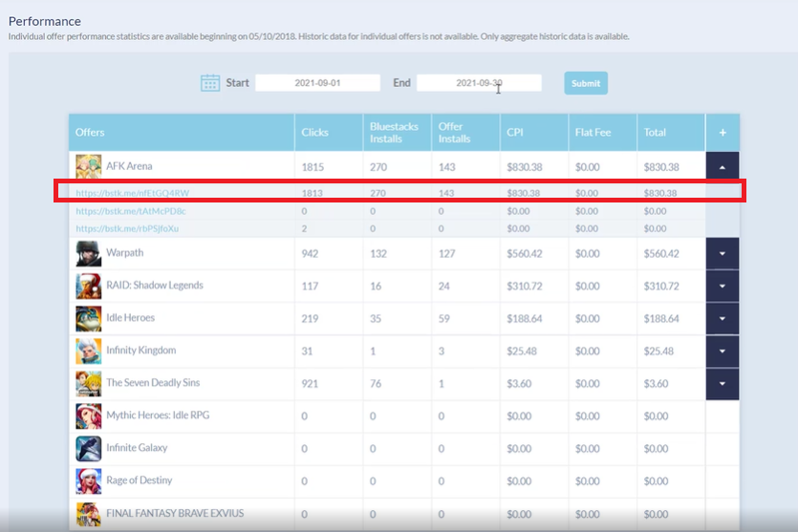
Task: Click the FINAL FANTASY BRAVE EXVIUS name
Action: (x=175, y=513)
